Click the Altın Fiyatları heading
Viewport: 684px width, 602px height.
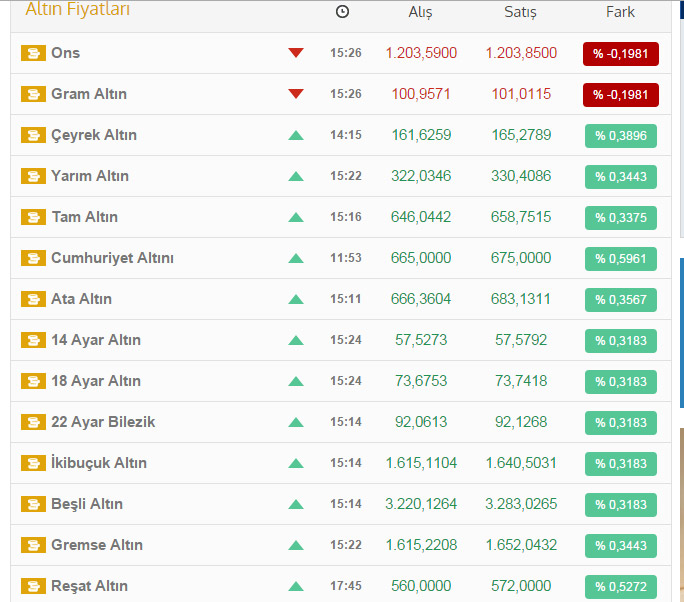click(x=77, y=11)
